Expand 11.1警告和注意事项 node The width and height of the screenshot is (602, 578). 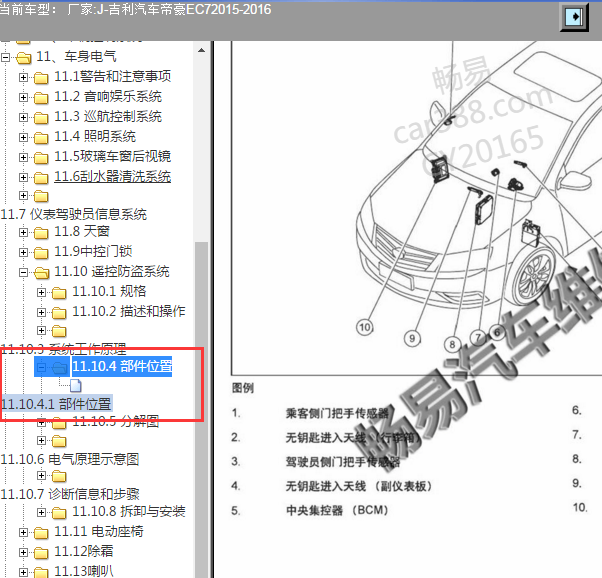point(23,78)
